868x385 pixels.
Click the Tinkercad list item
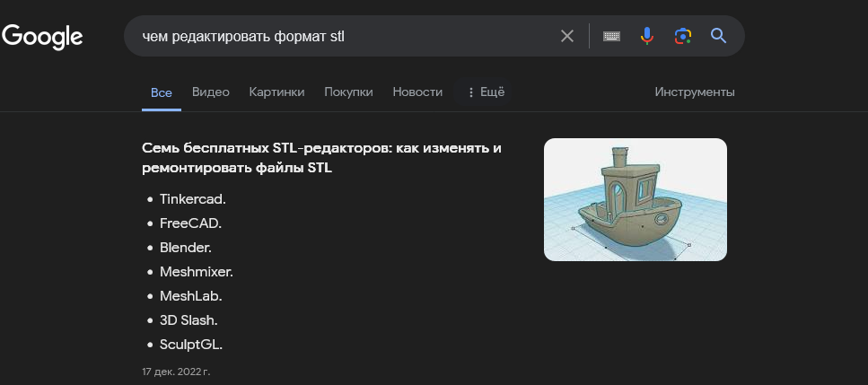click(x=193, y=199)
